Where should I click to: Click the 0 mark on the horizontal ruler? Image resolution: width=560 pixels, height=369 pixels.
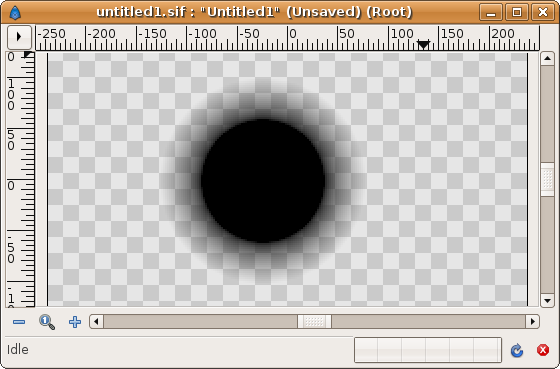tap(293, 34)
